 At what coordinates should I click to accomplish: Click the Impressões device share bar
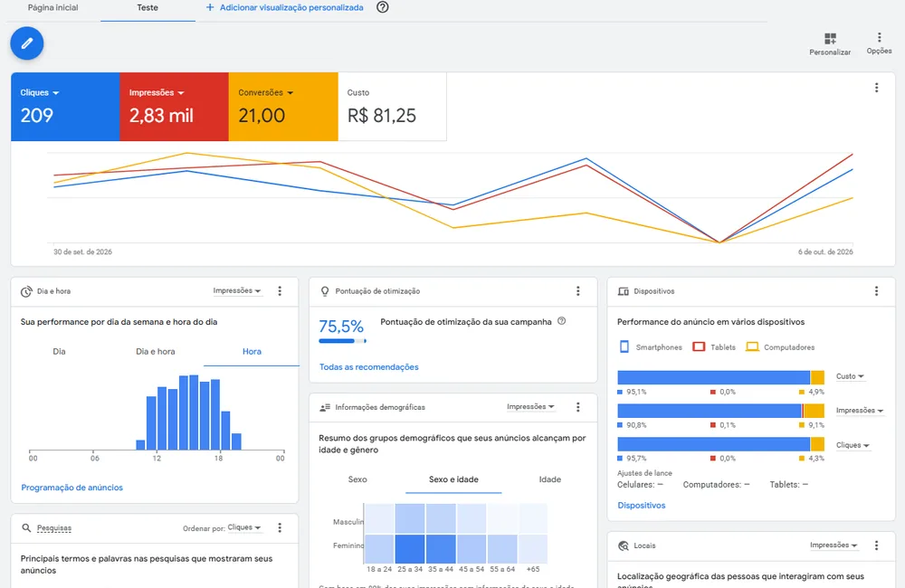pyautogui.click(x=721, y=411)
